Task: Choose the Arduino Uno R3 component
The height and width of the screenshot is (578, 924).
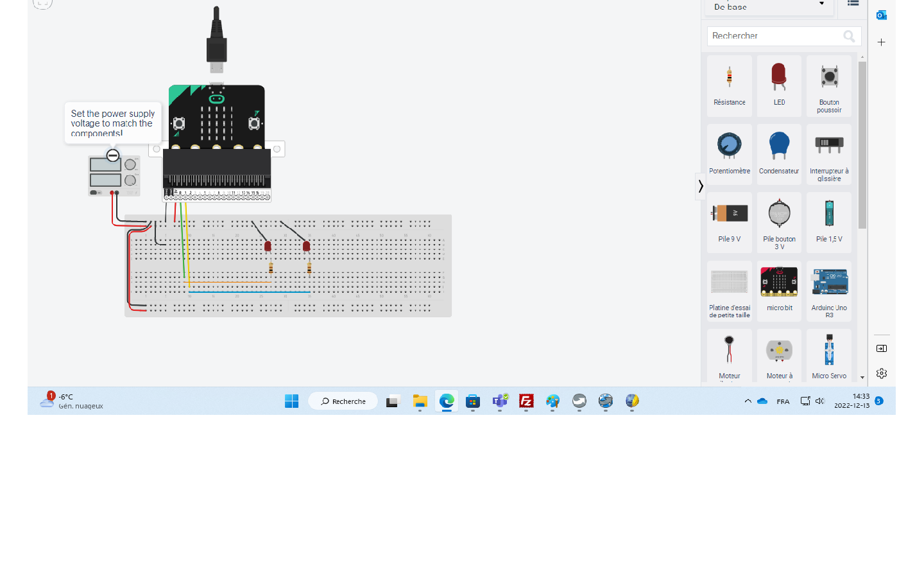Action: pyautogui.click(x=829, y=291)
